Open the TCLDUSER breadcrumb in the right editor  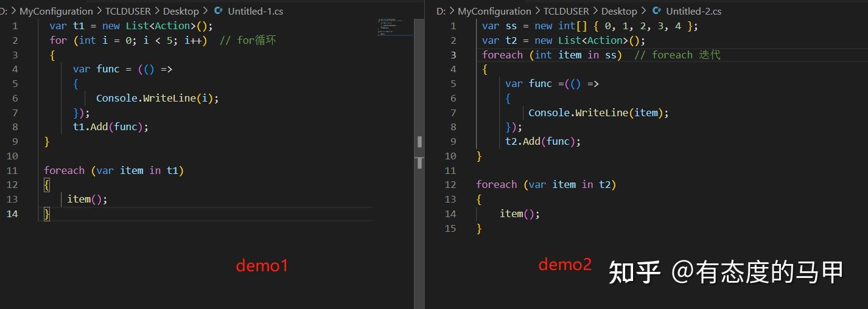(566, 11)
